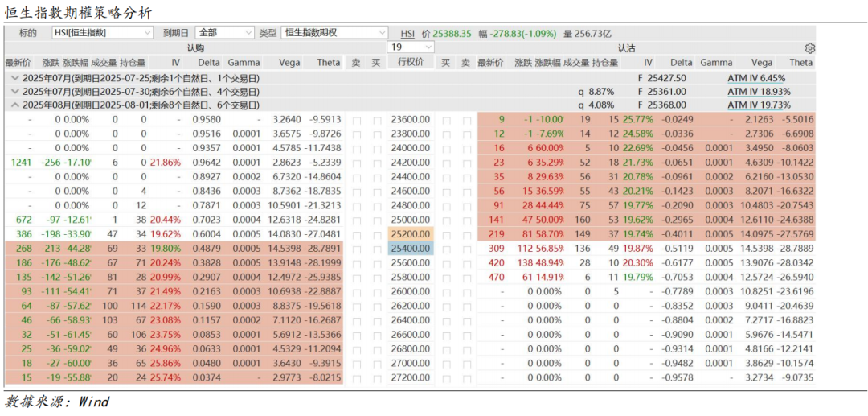Click call IV value 25.86%
This screenshot has height=416, width=868.
167,364
